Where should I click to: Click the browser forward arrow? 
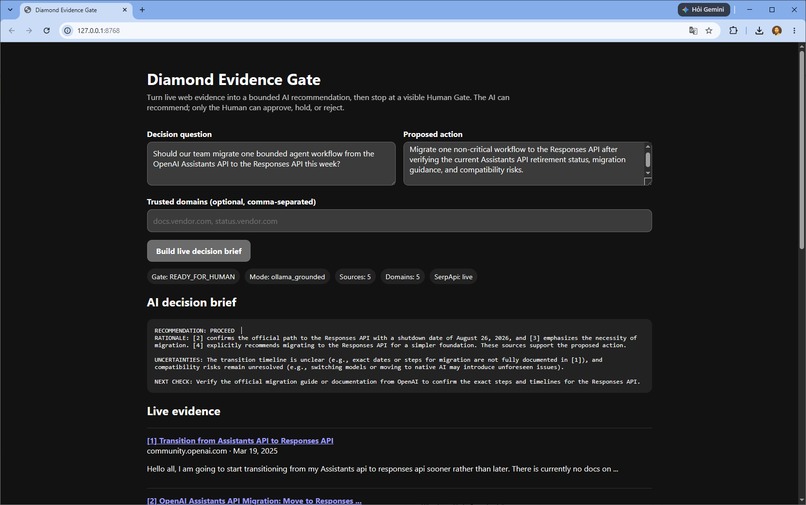(29, 31)
